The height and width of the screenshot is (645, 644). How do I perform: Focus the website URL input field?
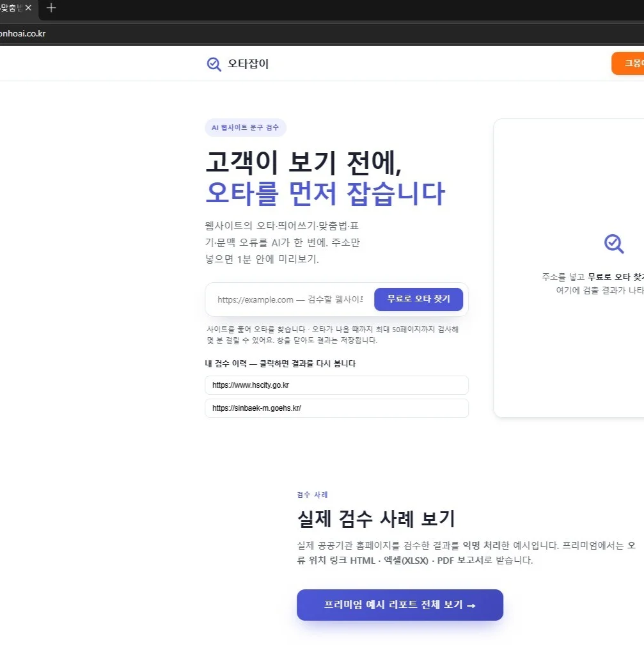point(290,299)
